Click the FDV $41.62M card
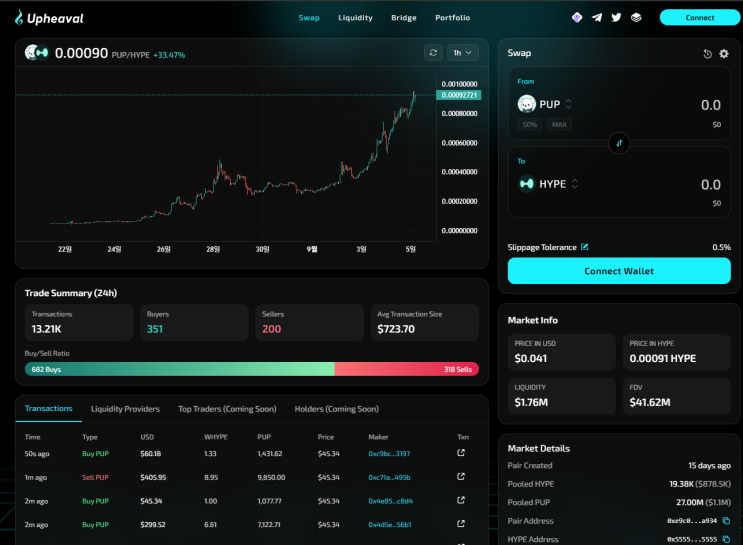Screen dimensions: 743x545 click(x=677, y=396)
